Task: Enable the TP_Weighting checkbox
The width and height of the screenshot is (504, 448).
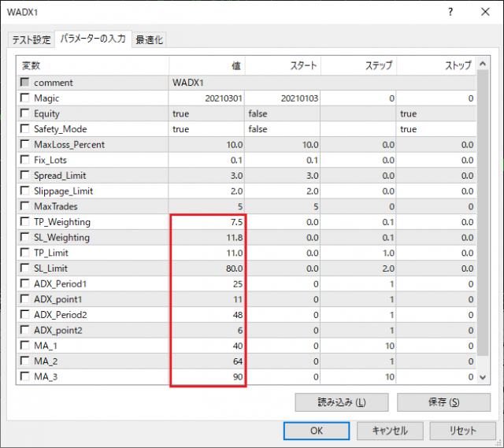Action: pos(24,221)
